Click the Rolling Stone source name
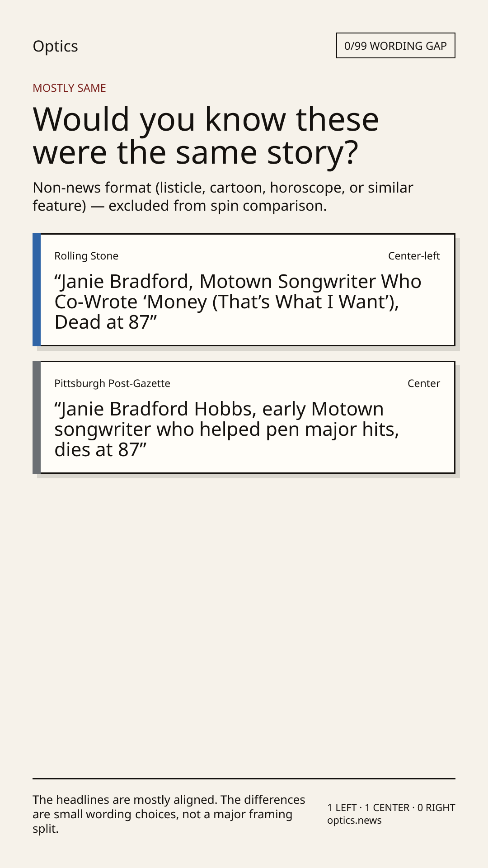 (86, 256)
